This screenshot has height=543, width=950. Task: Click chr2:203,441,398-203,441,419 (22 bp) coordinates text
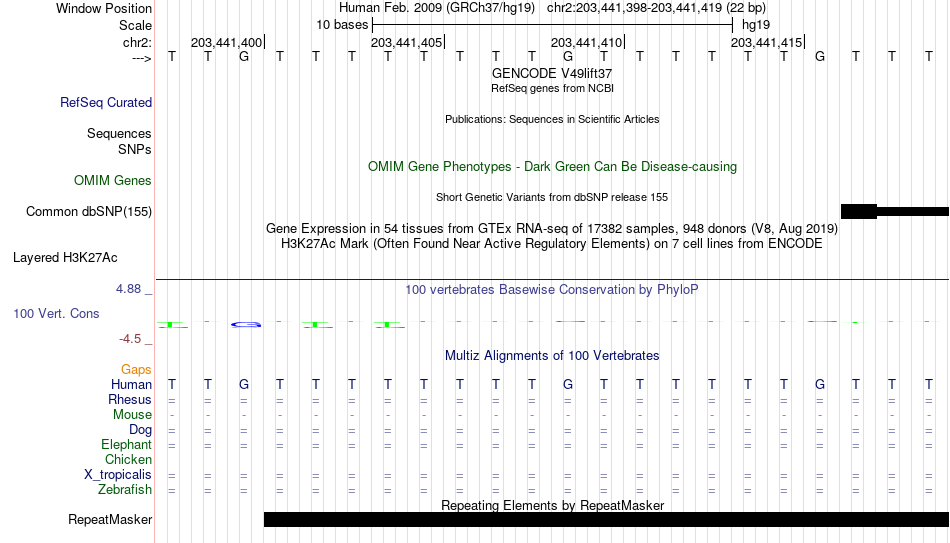pyautogui.click(x=656, y=8)
